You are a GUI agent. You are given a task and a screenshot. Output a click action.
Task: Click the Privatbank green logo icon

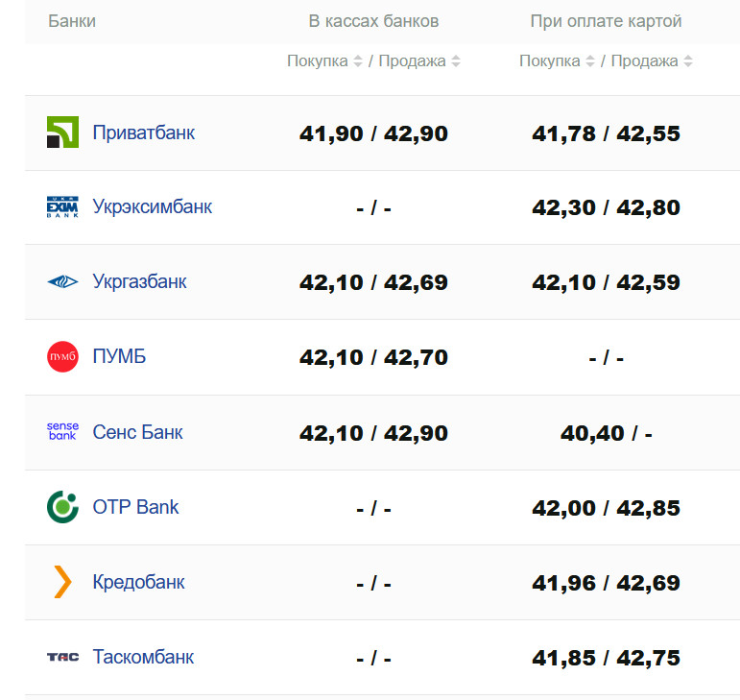pyautogui.click(x=62, y=133)
